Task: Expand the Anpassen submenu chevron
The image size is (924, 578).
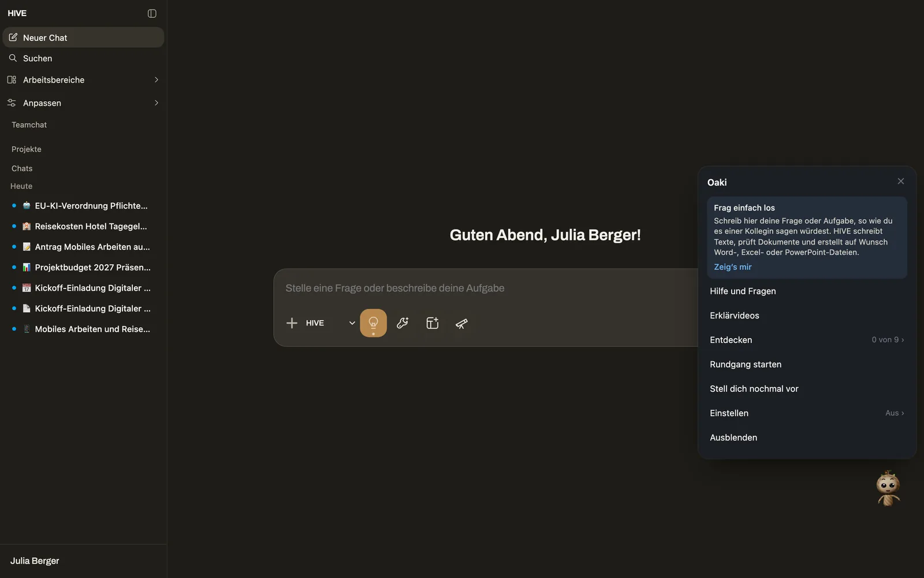Action: coord(157,103)
